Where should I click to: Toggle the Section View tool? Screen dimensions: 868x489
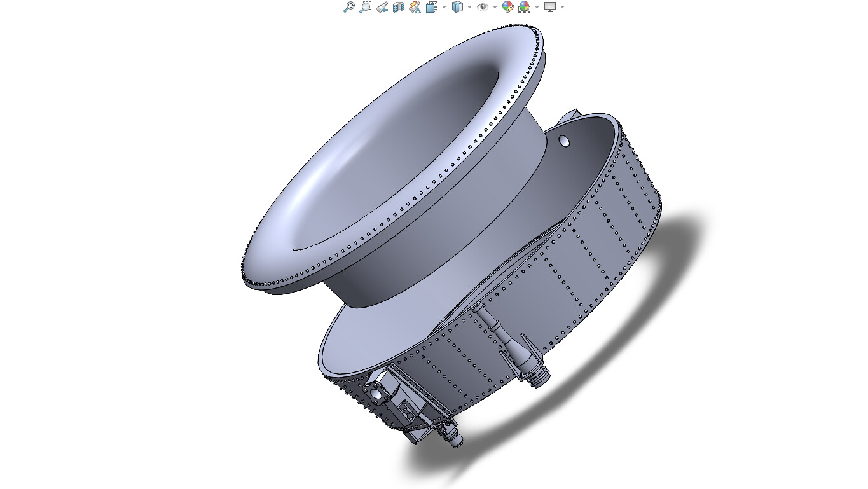tap(398, 7)
